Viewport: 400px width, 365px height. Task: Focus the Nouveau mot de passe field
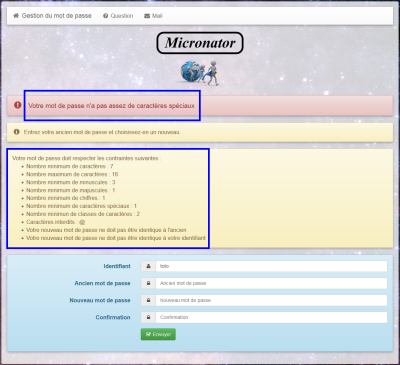click(x=271, y=300)
